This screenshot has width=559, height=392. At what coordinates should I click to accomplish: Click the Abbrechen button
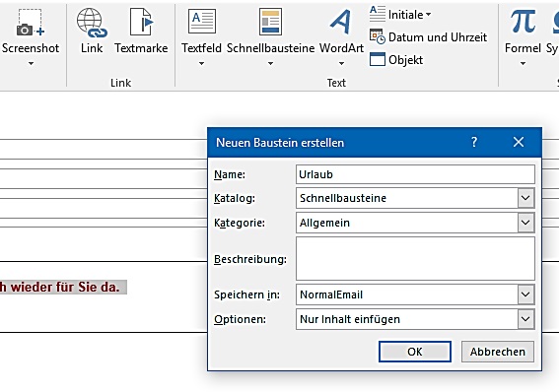click(x=497, y=352)
